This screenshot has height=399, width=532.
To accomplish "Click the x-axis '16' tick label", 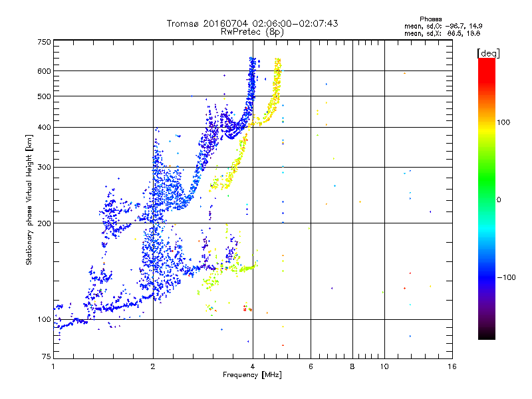I will click(x=452, y=366).
